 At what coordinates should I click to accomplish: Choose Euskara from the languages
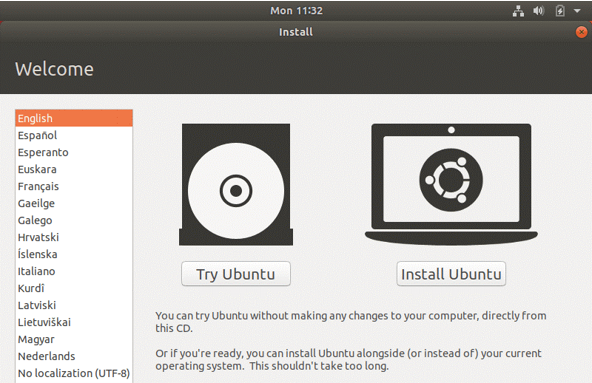pyautogui.click(x=74, y=169)
